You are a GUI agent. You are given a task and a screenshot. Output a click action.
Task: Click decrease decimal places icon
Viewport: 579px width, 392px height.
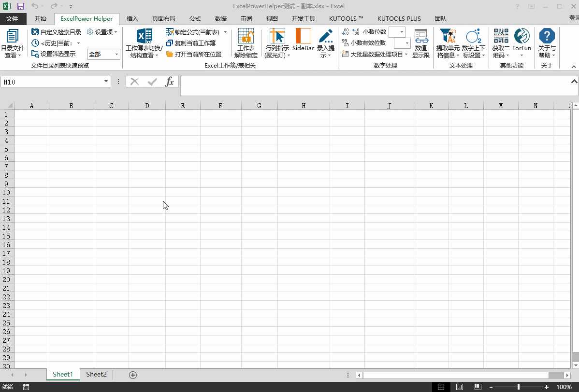pos(356,32)
